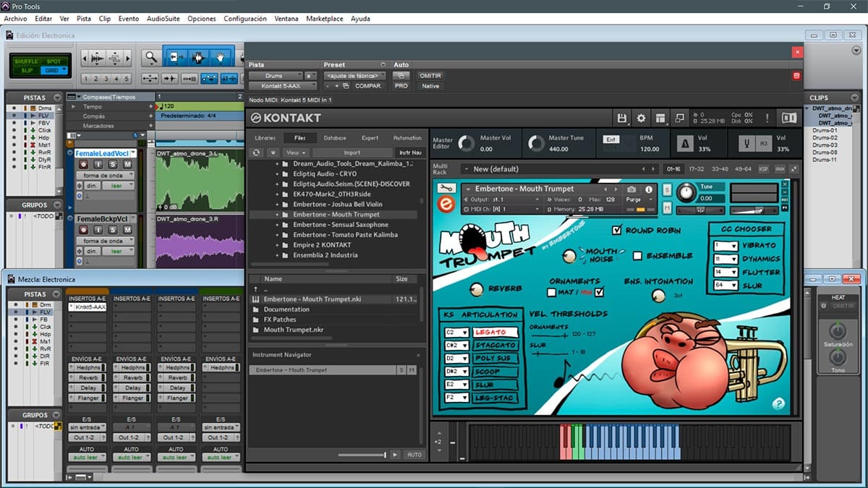Toggle Kontakt minimized view icon
This screenshot has width=868, height=488.
click(679, 118)
